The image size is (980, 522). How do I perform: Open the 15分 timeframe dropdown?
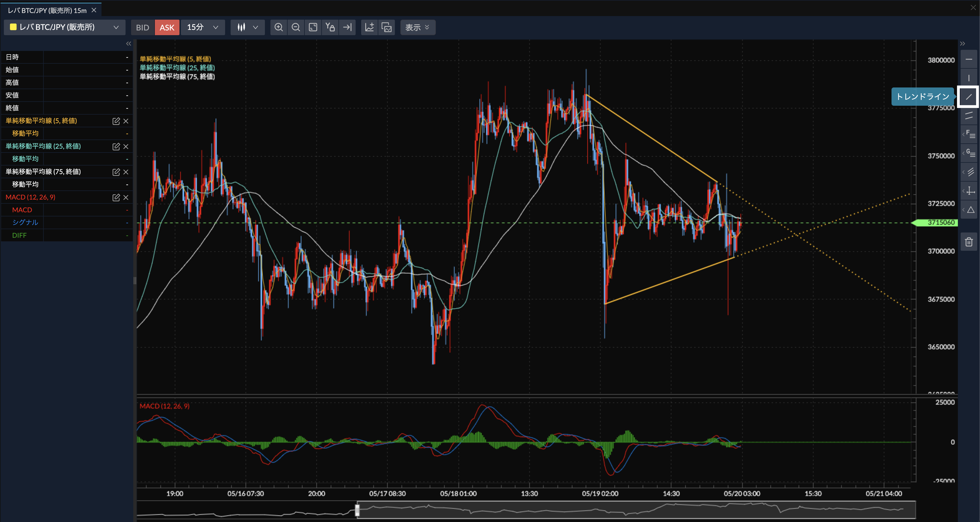(203, 27)
